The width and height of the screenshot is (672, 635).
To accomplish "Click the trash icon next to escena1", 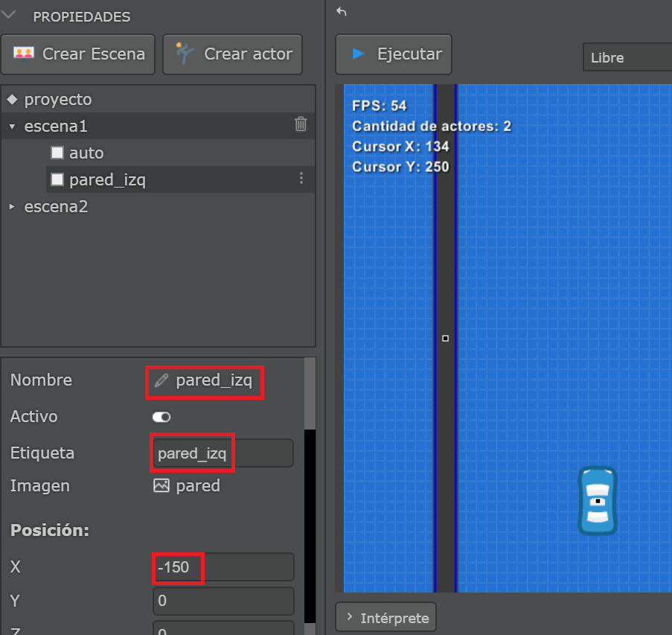I will pos(301,124).
